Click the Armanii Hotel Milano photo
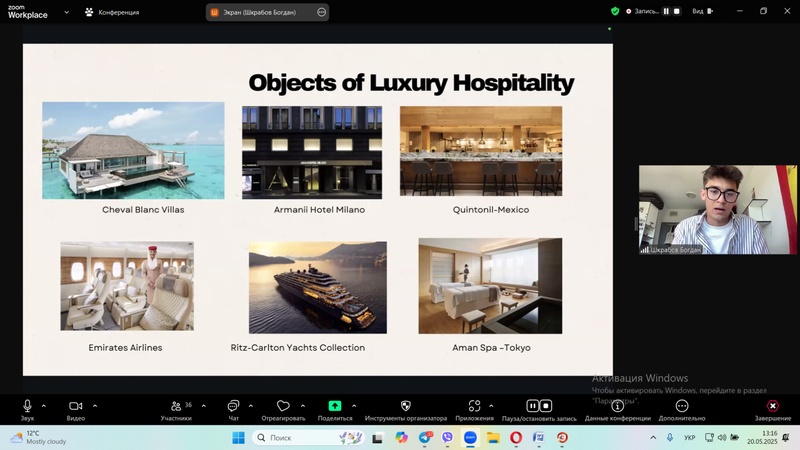The image size is (800, 450). coord(312,152)
